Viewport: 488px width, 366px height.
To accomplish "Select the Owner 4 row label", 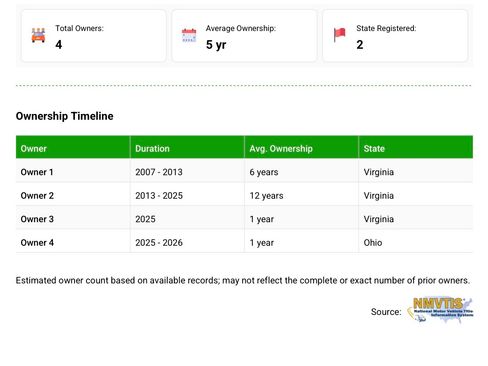I will 37,243.
